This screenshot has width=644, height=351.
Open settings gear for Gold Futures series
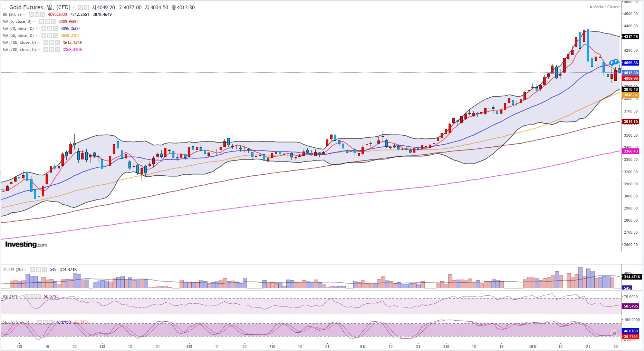(87, 7)
